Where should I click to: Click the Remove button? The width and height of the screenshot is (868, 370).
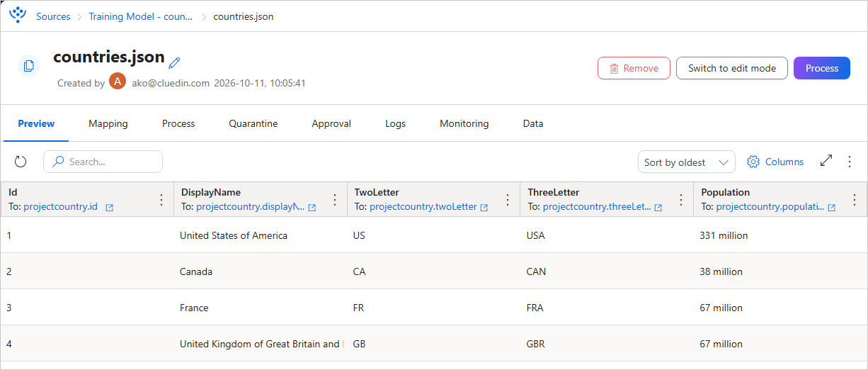(x=634, y=68)
